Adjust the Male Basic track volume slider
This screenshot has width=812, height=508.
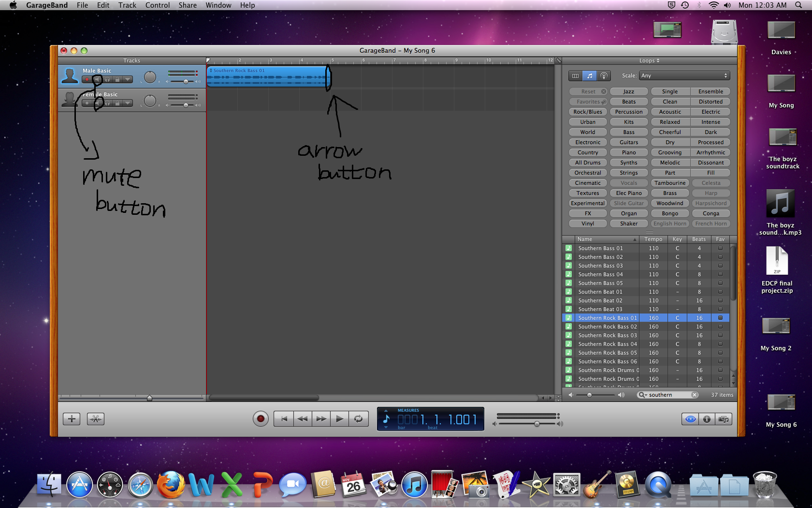point(186,81)
